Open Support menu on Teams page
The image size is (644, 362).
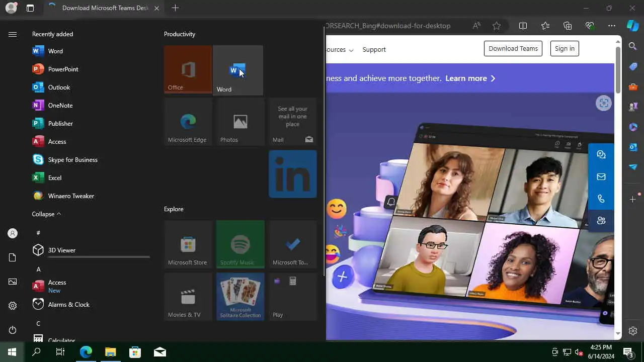(374, 49)
